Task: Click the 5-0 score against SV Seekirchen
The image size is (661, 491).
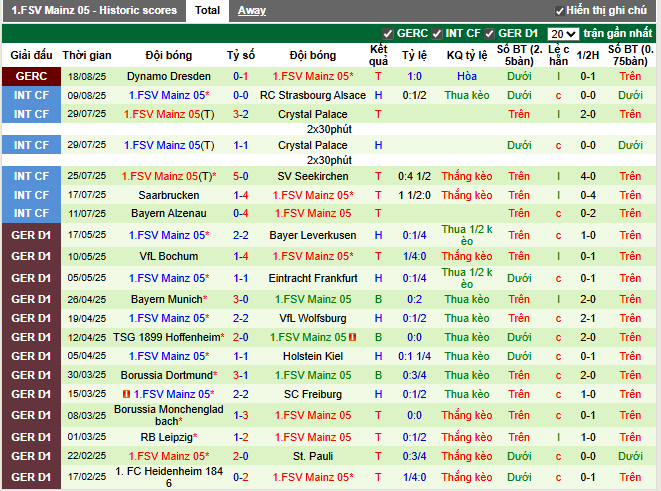Action: [241, 176]
